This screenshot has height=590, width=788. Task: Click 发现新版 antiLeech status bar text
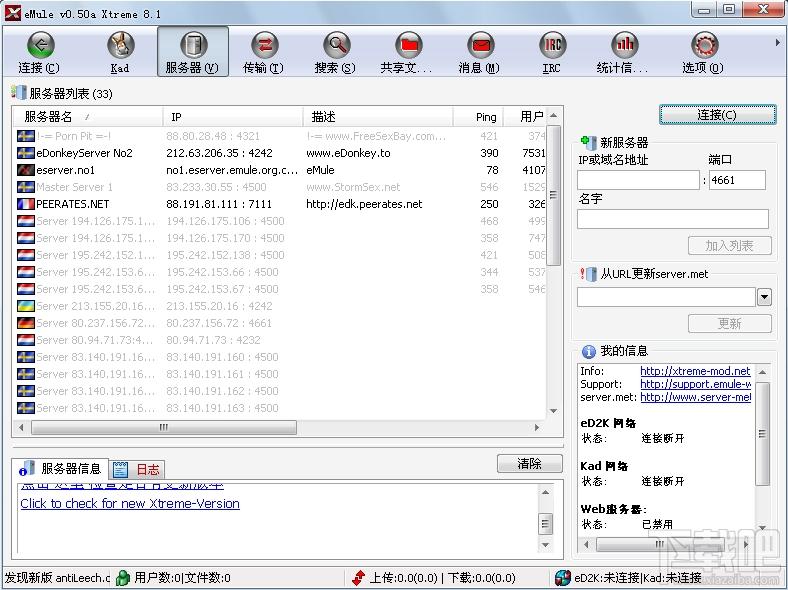57,578
